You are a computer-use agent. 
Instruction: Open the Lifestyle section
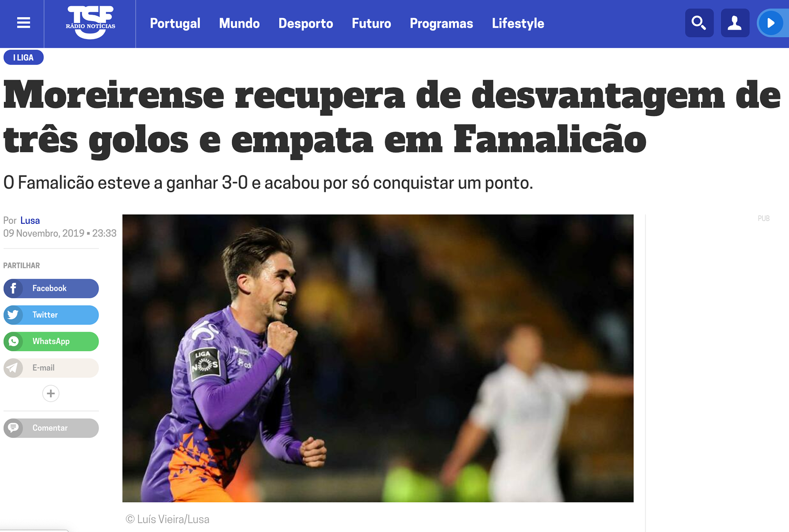[x=518, y=23]
